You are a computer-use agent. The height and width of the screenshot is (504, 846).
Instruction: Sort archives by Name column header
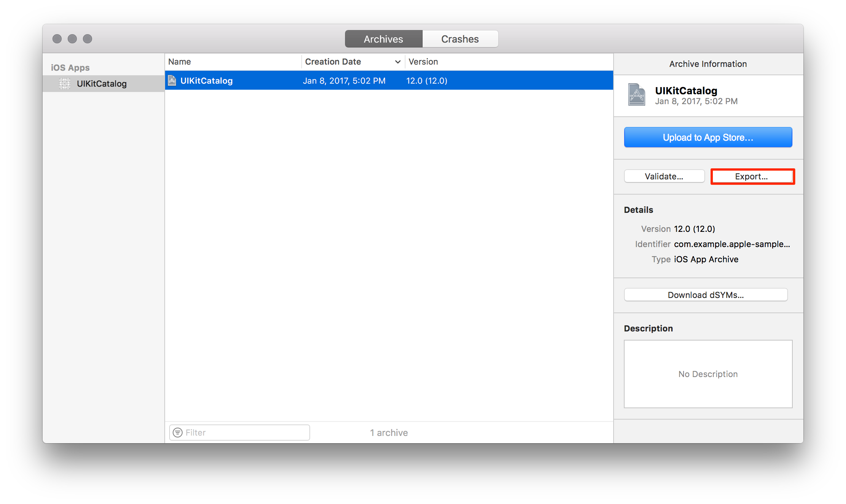tap(180, 62)
